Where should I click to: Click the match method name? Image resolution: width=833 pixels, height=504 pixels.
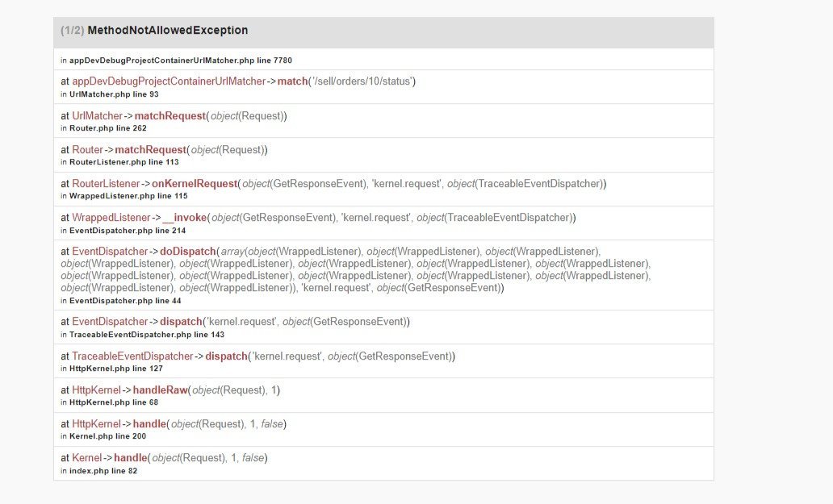293,81
